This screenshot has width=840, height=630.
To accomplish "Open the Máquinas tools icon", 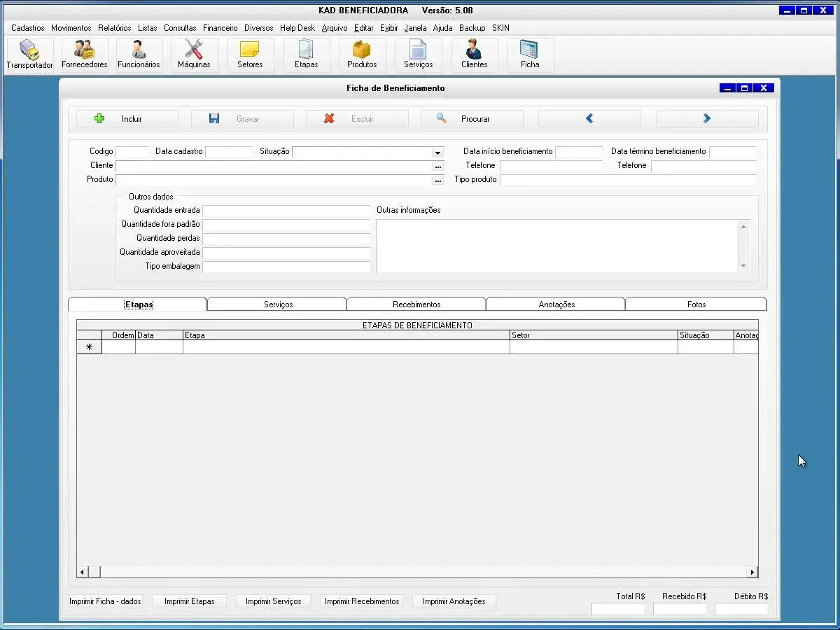I will click(194, 55).
